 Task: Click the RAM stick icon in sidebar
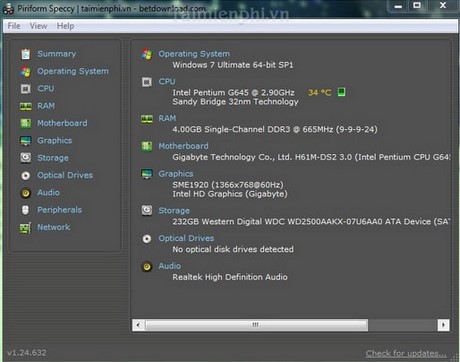click(x=26, y=106)
